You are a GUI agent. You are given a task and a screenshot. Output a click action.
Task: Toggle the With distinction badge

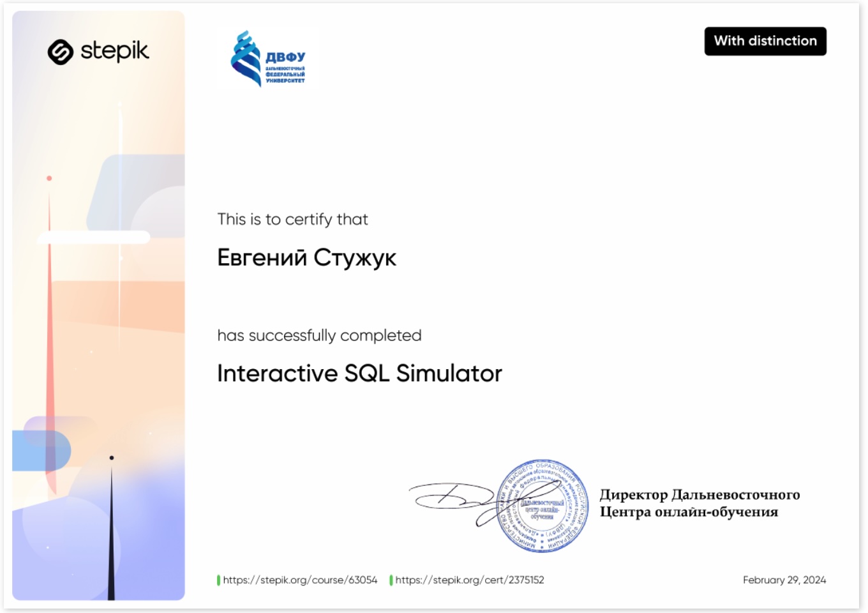(x=766, y=40)
